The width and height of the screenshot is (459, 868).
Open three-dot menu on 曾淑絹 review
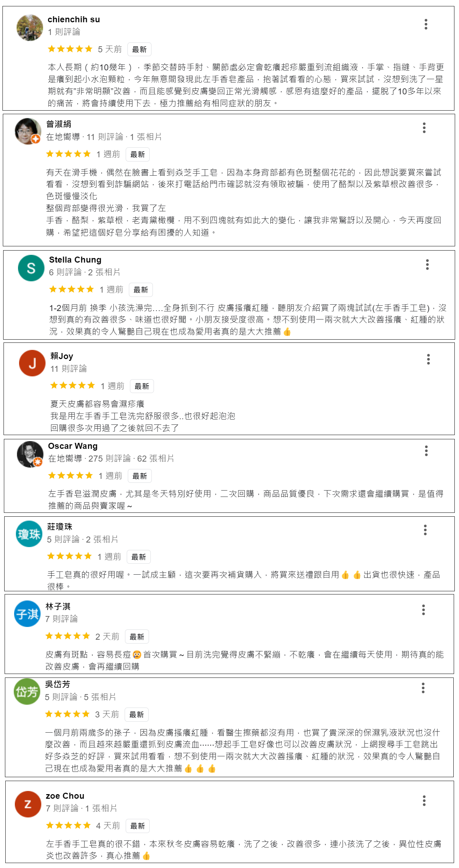pos(424,128)
